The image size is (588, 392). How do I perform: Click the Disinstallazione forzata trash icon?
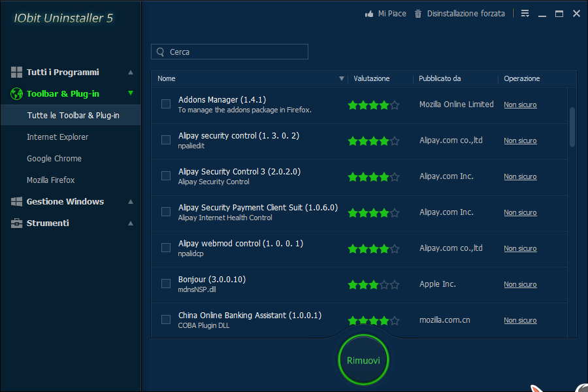click(417, 14)
